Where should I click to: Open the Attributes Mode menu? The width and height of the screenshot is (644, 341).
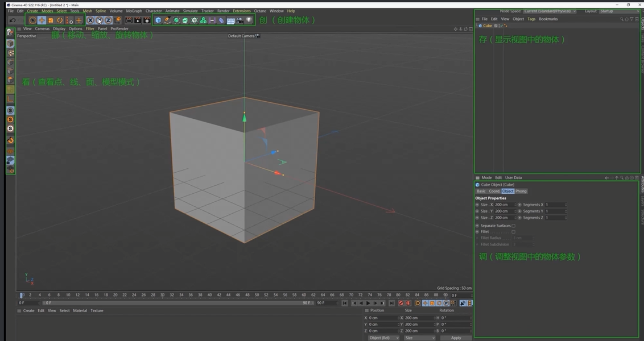[486, 178]
